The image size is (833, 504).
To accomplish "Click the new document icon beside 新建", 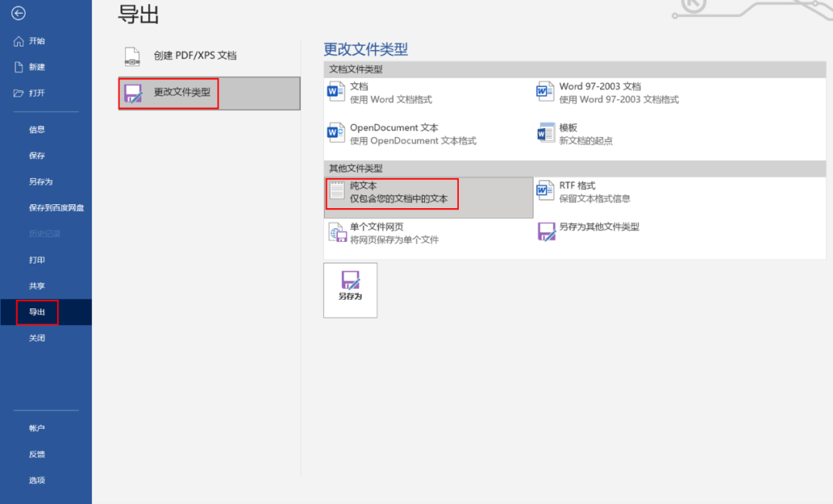I will (19, 67).
